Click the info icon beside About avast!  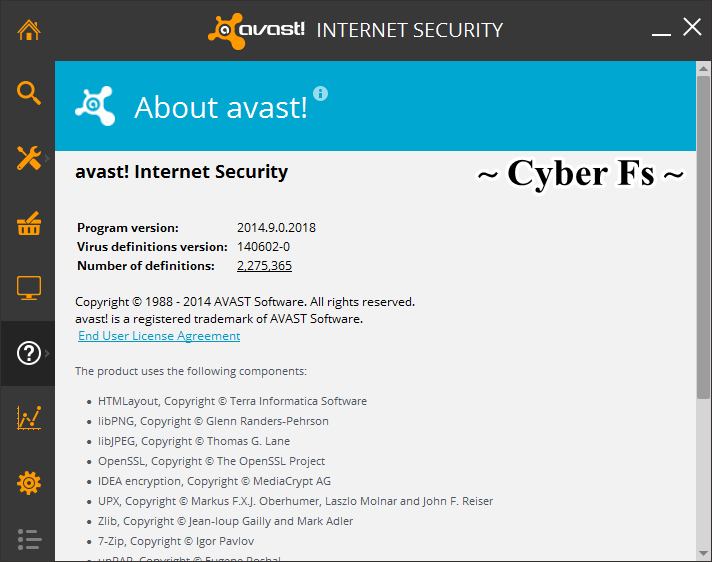[320, 93]
